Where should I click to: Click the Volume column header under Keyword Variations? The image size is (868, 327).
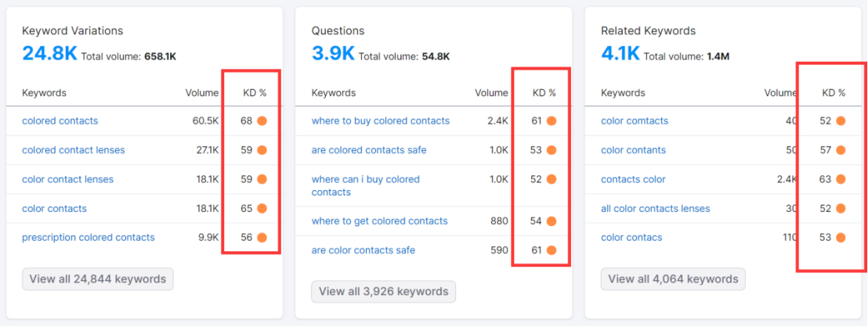pyautogui.click(x=202, y=93)
